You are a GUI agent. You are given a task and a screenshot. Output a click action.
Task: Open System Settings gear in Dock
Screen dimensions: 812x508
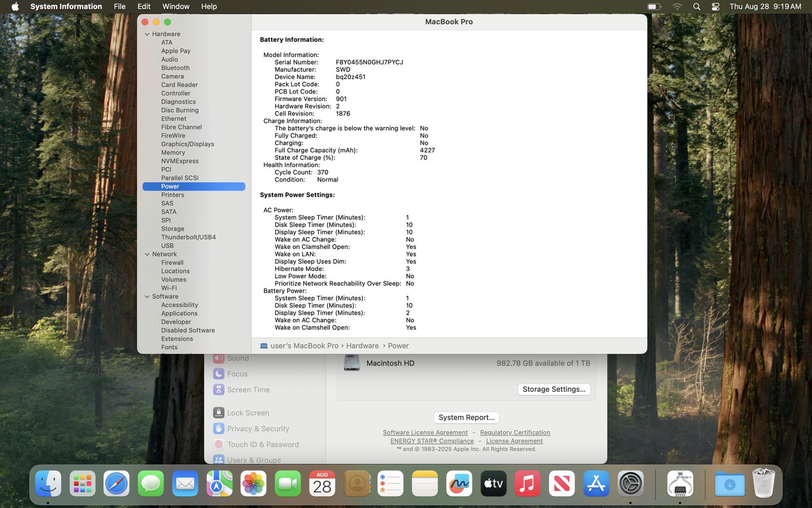631,484
